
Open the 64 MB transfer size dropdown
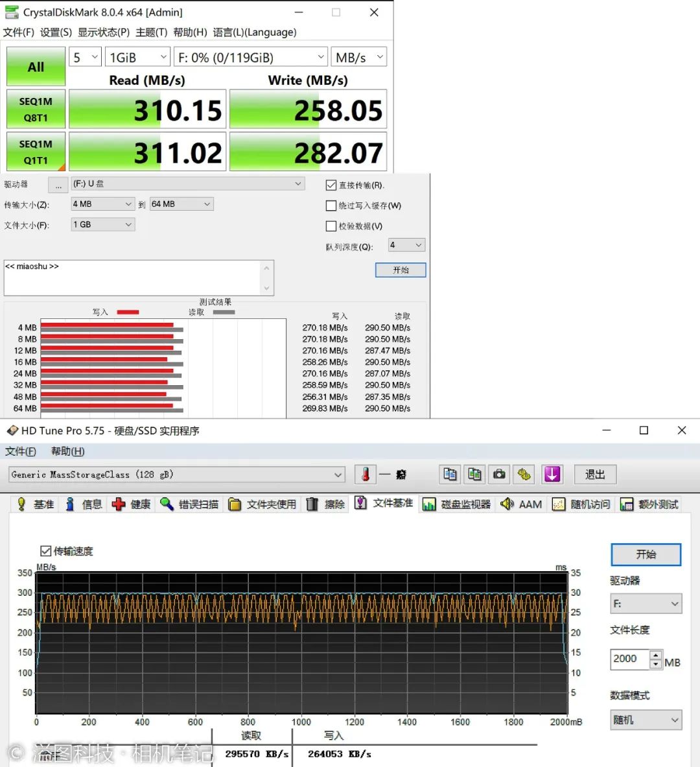(181, 204)
